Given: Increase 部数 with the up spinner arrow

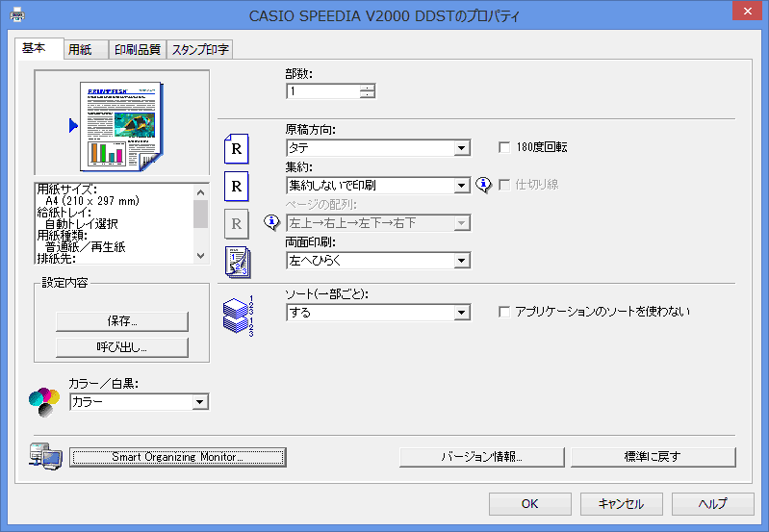Looking at the screenshot, I should click(x=368, y=88).
